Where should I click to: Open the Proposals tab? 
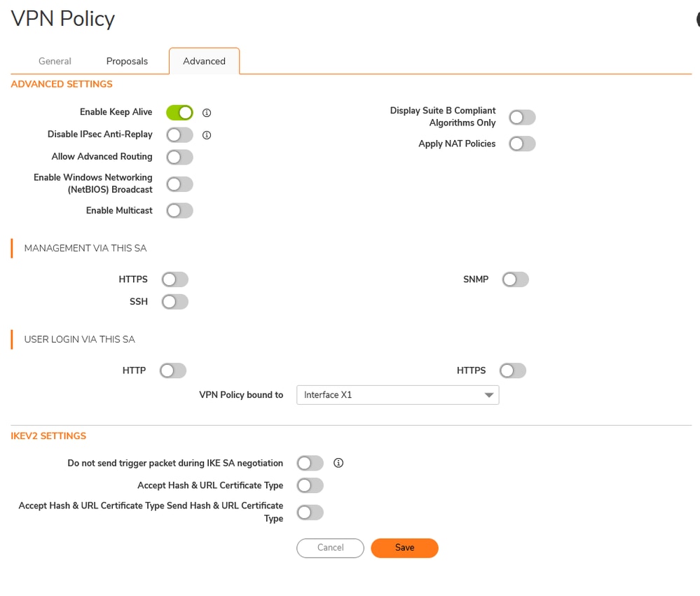pos(127,61)
